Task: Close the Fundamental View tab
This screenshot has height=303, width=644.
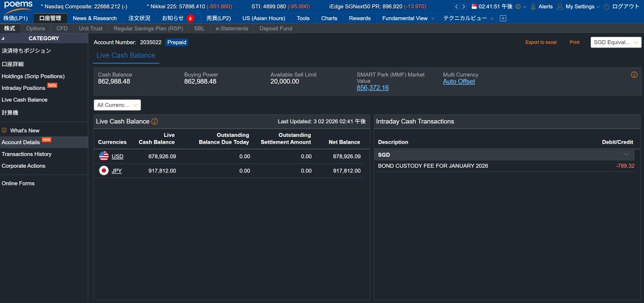Action: (433, 18)
